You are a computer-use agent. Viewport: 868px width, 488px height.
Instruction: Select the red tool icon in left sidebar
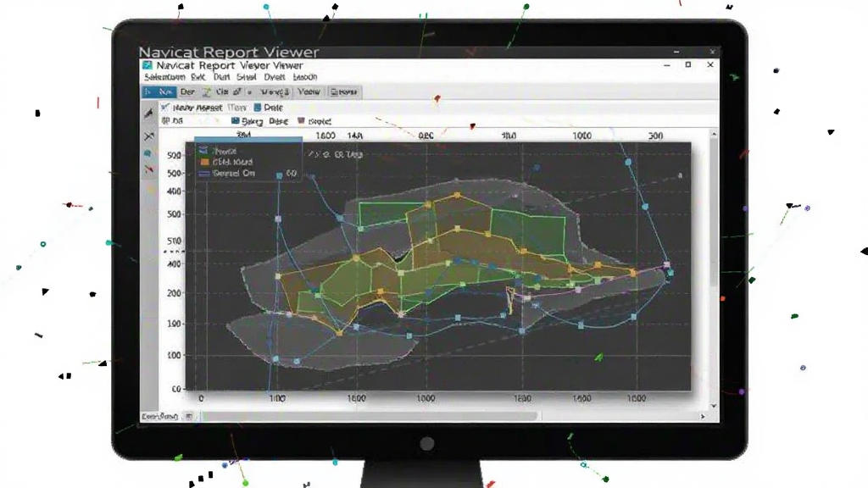[x=149, y=169]
